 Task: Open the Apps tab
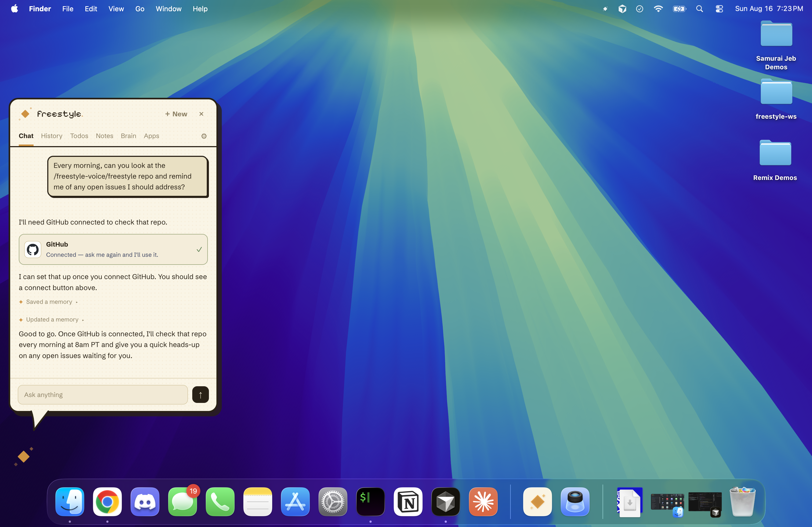[x=151, y=136]
